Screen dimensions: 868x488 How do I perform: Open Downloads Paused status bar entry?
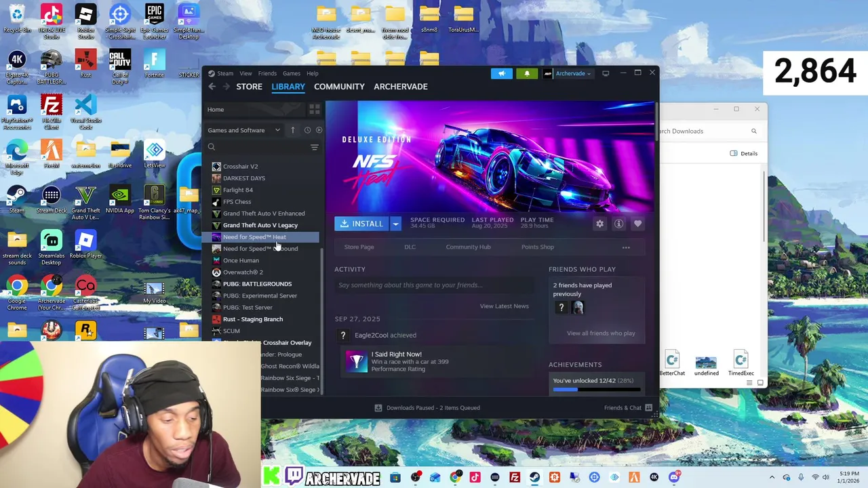[x=427, y=407]
